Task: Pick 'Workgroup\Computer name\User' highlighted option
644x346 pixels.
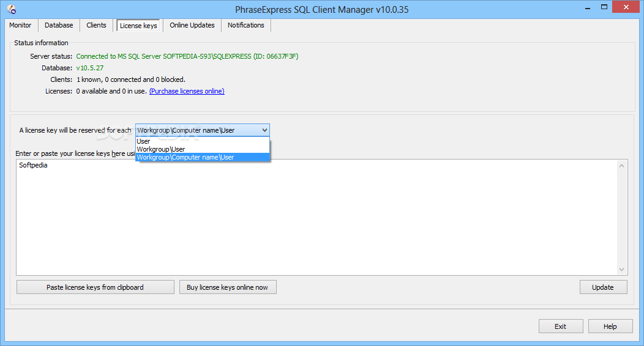Action: pos(203,157)
